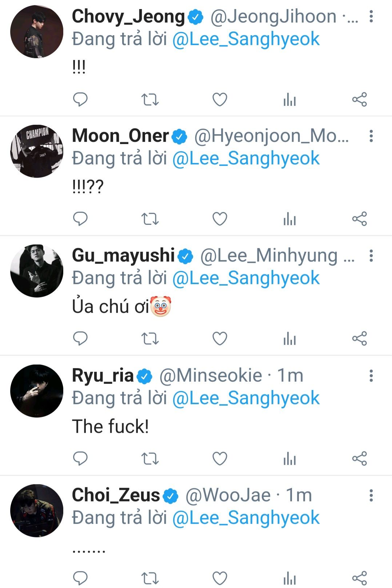The image size is (392, 588).
Task: Retweet Ryu_ria's "The fuck!" reply
Action: pos(150,458)
